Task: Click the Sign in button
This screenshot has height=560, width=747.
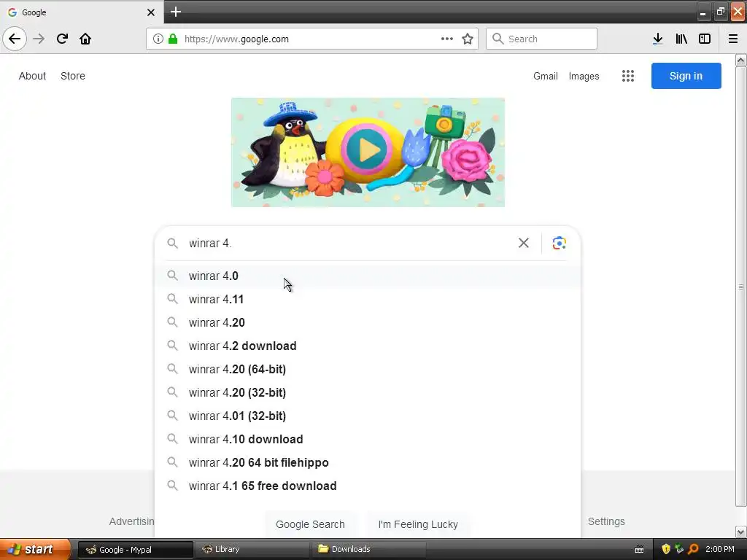Action: coord(686,76)
